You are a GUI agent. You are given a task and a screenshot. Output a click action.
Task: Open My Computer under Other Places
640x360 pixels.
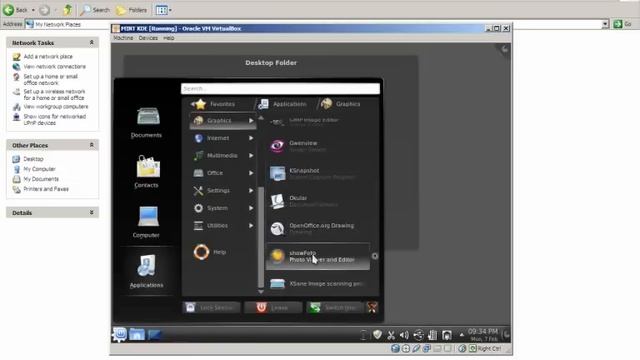click(x=39, y=169)
